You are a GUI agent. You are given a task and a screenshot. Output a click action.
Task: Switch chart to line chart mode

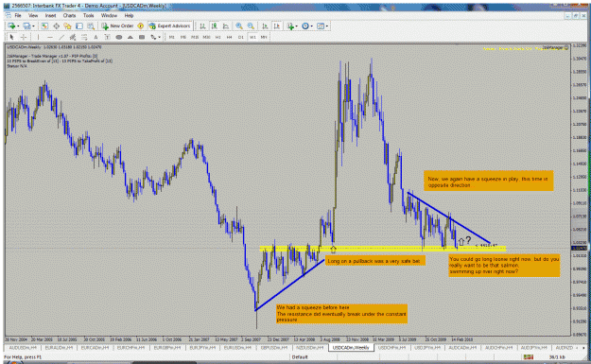click(x=226, y=26)
